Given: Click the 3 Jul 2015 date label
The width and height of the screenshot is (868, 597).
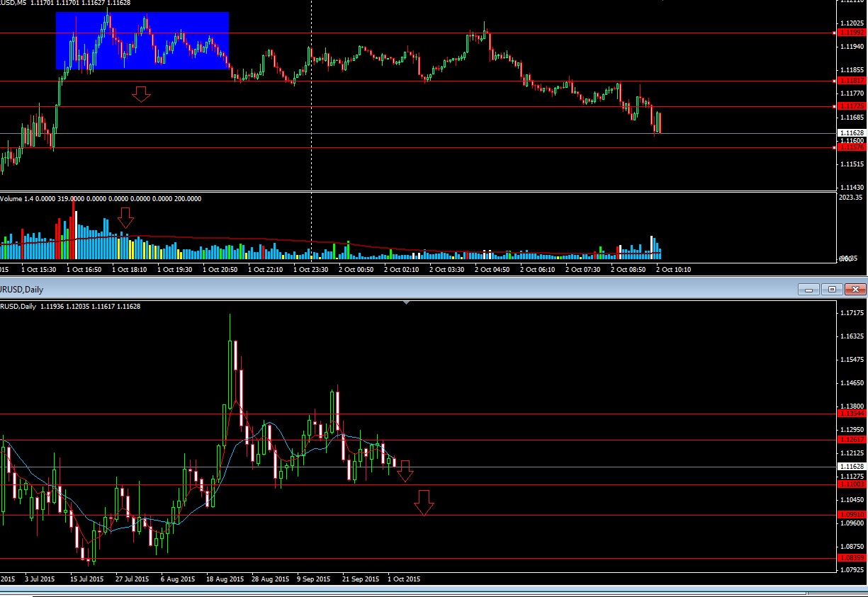Looking at the screenshot, I should click(39, 579).
